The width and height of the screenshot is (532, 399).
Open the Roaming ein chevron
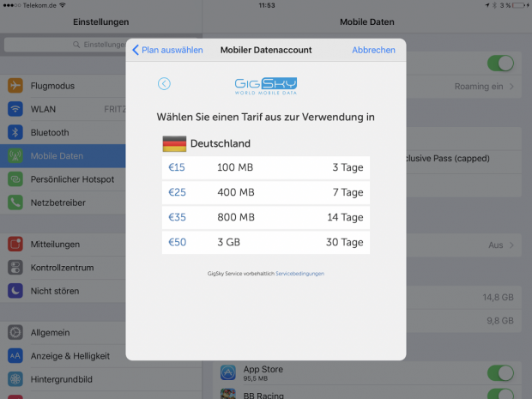(511, 87)
